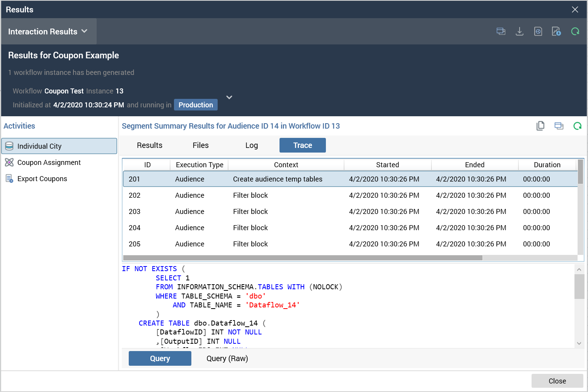The width and height of the screenshot is (588, 392).
Task: Click the download arrow icon in the header
Action: pyautogui.click(x=519, y=32)
